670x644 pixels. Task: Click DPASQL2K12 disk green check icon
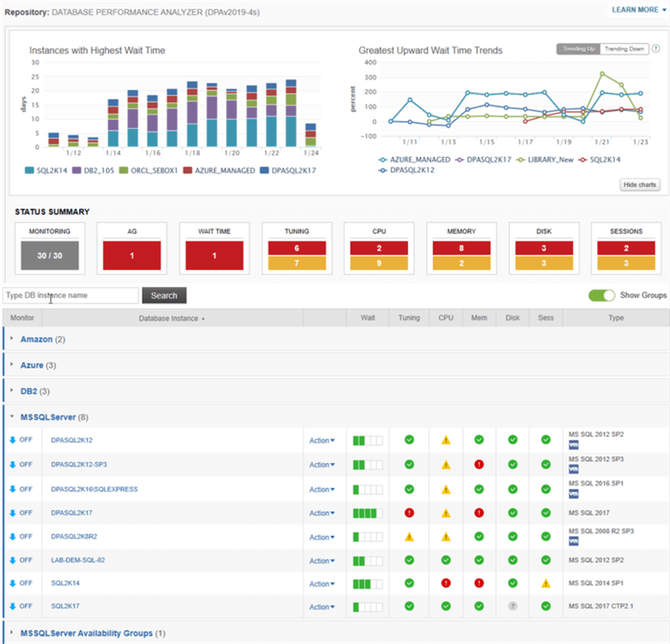(x=513, y=440)
